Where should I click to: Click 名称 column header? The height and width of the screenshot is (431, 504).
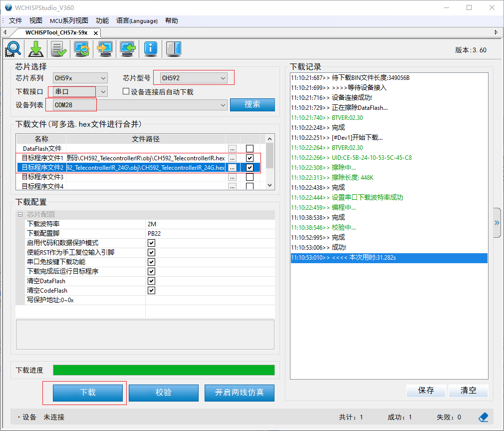tap(41, 139)
